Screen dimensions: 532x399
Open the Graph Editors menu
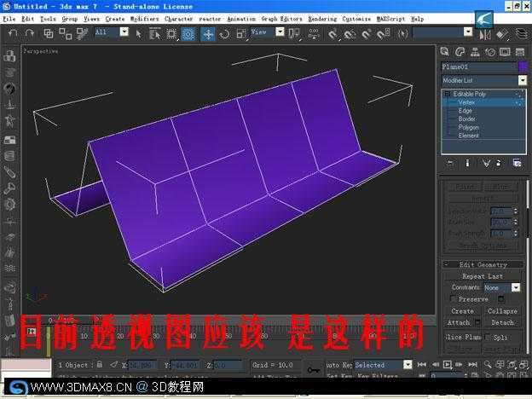tap(281, 19)
